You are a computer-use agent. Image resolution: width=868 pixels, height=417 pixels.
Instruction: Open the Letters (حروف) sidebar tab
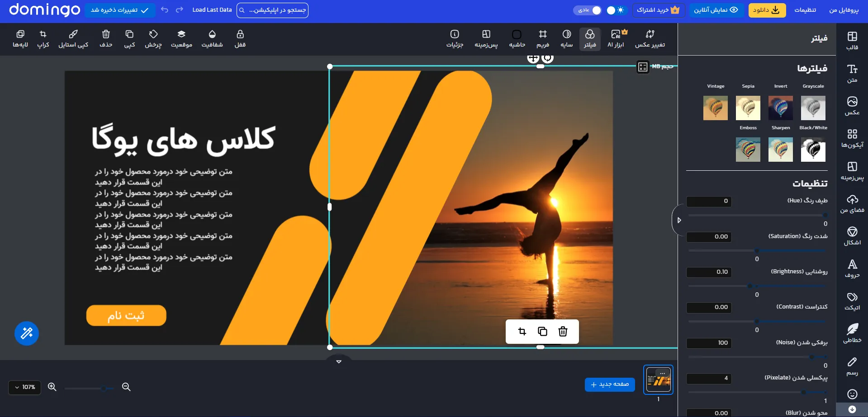pos(852,268)
